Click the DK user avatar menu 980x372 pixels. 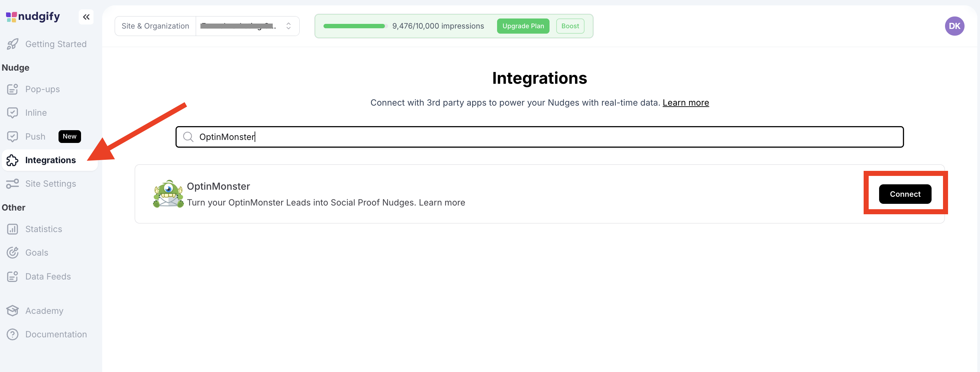(954, 26)
